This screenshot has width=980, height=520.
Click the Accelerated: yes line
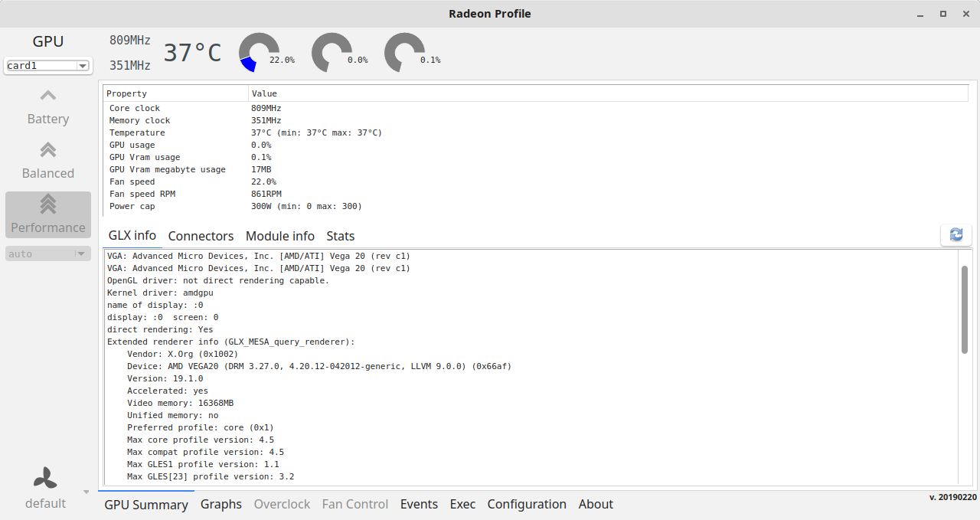(168, 391)
